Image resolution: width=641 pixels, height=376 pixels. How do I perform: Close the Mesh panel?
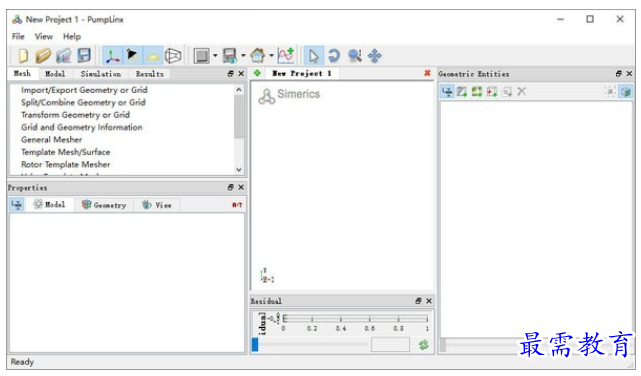tap(241, 74)
